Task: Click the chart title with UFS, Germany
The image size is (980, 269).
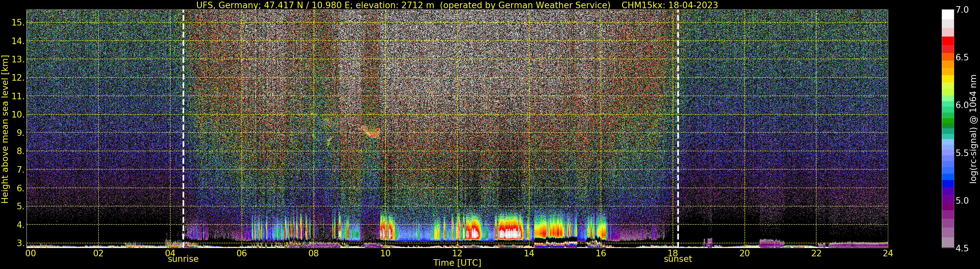Action: pos(403,5)
